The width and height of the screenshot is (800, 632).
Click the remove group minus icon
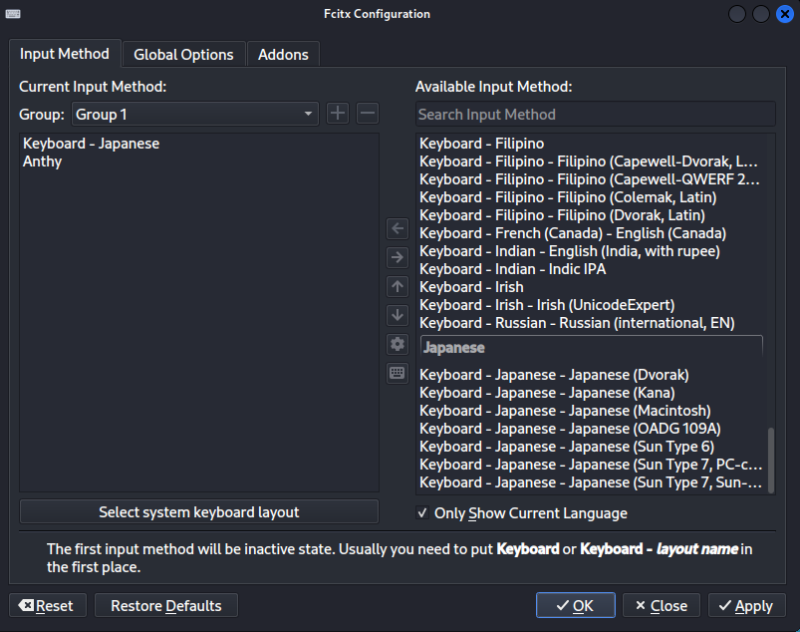click(x=367, y=114)
